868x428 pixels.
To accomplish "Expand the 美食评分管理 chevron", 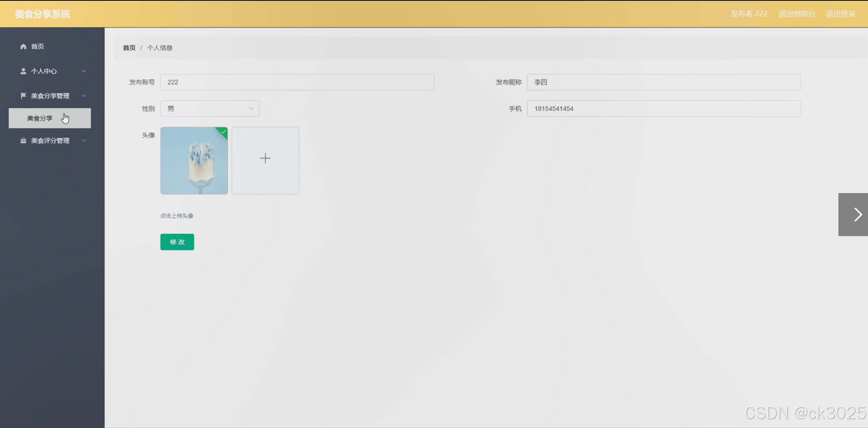I will pyautogui.click(x=83, y=141).
